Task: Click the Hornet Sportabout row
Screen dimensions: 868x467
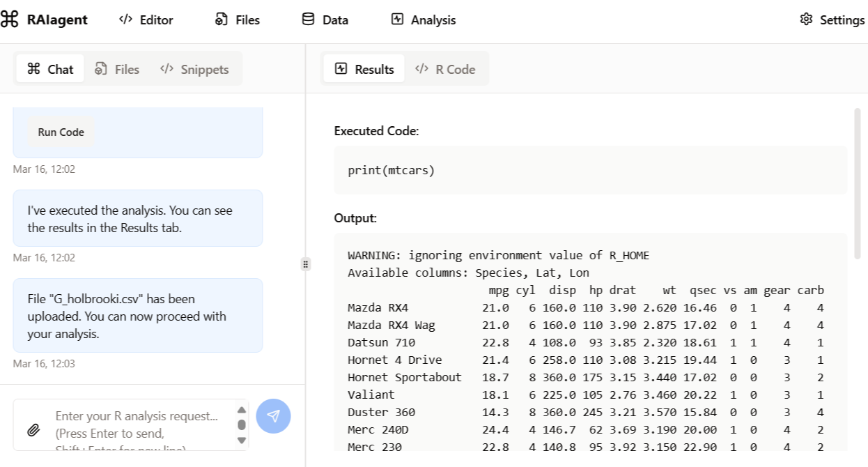Action: point(586,377)
